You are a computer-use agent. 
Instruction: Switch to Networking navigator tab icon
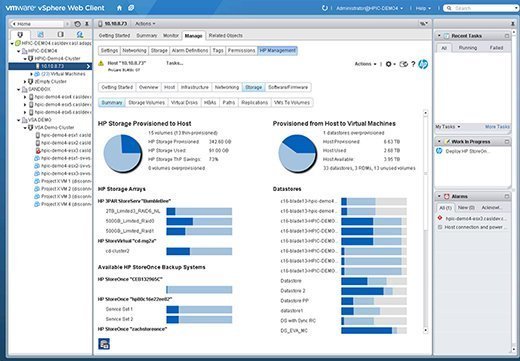(80, 34)
